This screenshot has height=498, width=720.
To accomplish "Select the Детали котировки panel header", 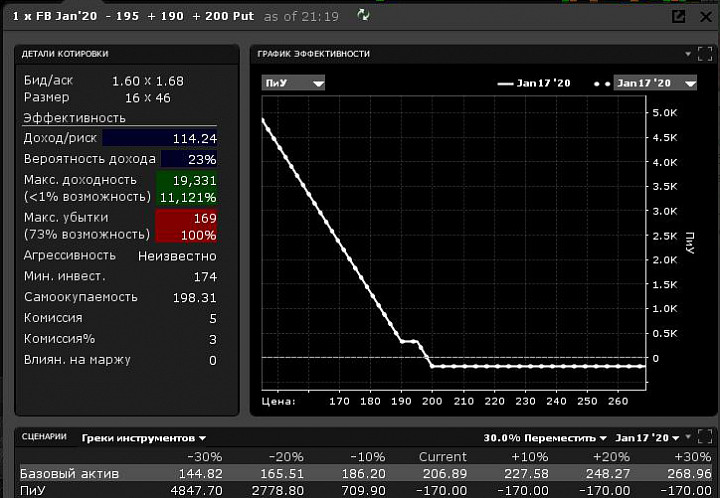I will coord(65,54).
